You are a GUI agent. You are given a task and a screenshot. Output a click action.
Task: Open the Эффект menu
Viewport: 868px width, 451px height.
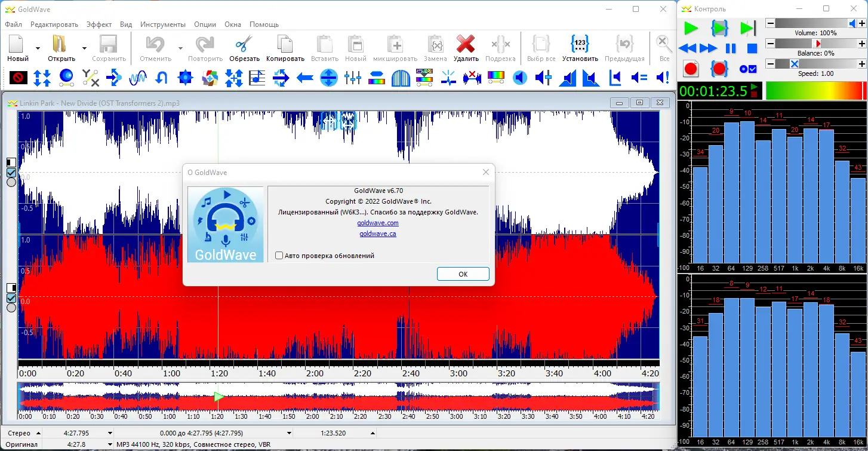pos(99,24)
